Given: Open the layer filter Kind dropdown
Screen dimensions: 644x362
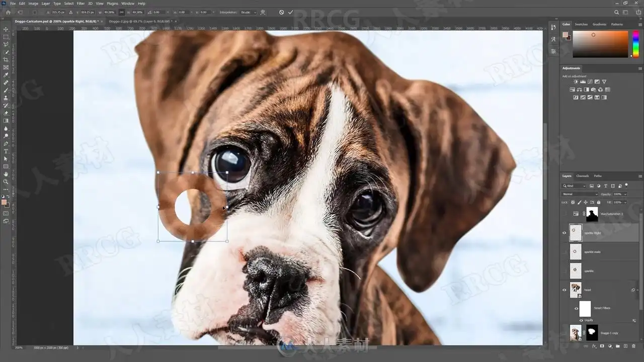Looking at the screenshot, I should tap(575, 186).
